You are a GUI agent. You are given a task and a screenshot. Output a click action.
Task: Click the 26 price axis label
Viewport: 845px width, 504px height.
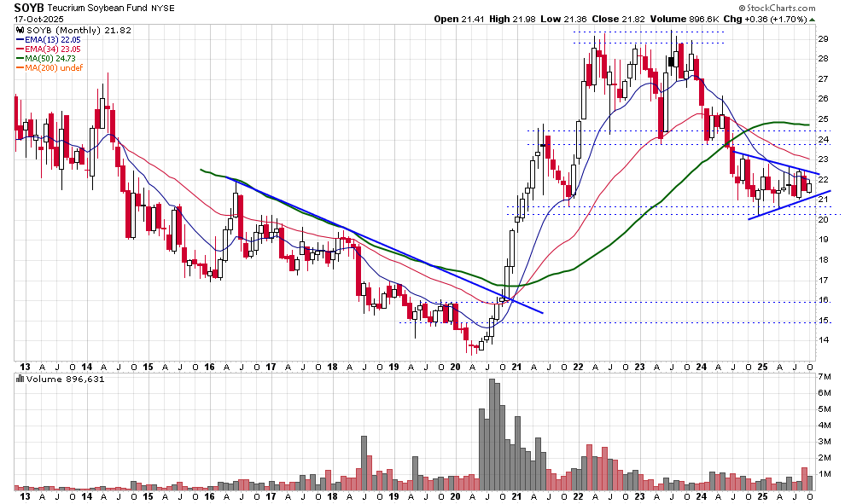[x=823, y=99]
